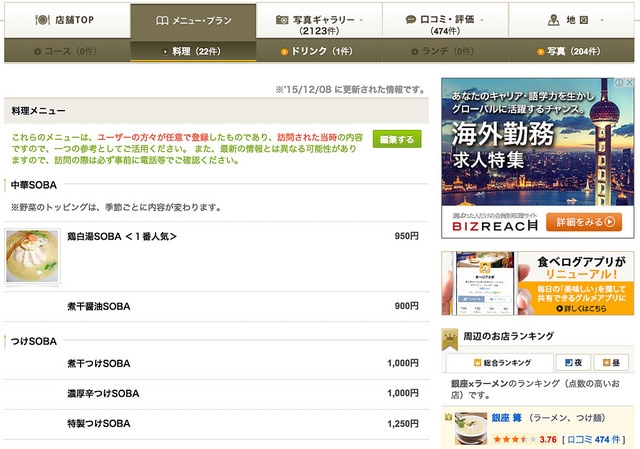This screenshot has width=640, height=449.
Task: Open the 写真 (204件) sub-tab
Action: point(571,51)
